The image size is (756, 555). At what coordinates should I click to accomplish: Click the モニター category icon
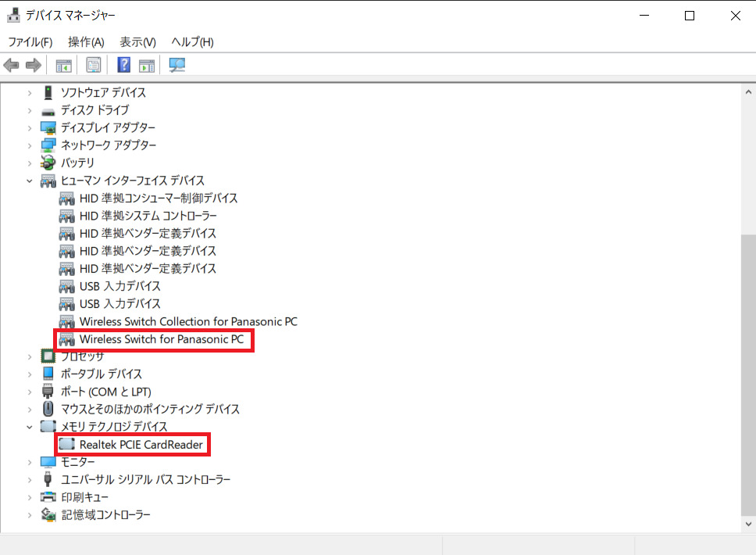tap(48, 462)
